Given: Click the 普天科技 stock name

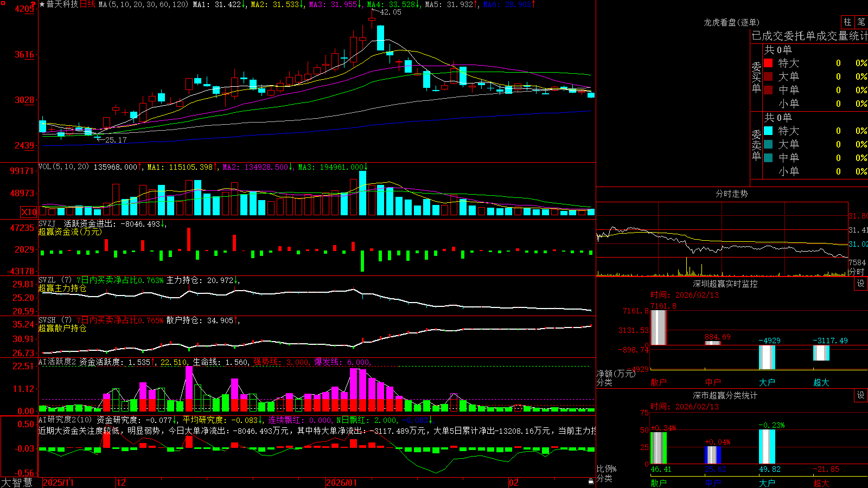Looking at the screenshot, I should [x=62, y=4].
